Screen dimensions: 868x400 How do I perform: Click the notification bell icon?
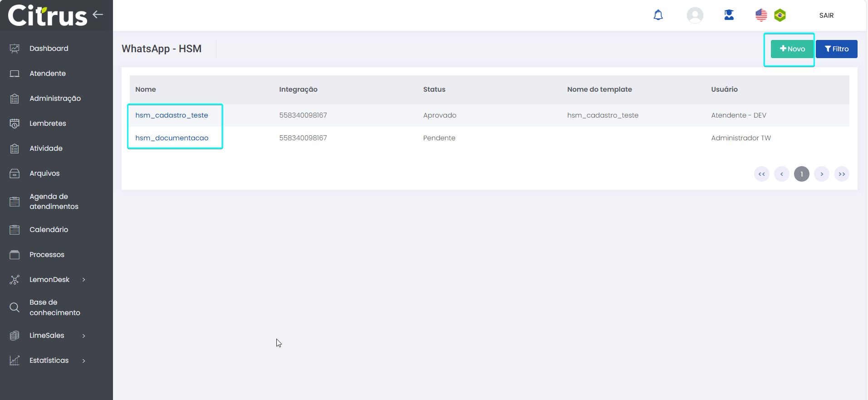(658, 15)
